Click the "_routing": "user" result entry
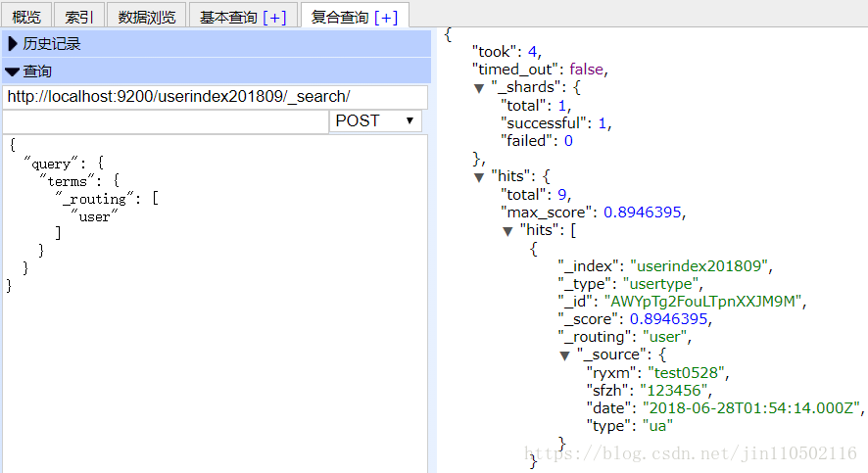Image resolution: width=868 pixels, height=473 pixels. click(x=624, y=337)
